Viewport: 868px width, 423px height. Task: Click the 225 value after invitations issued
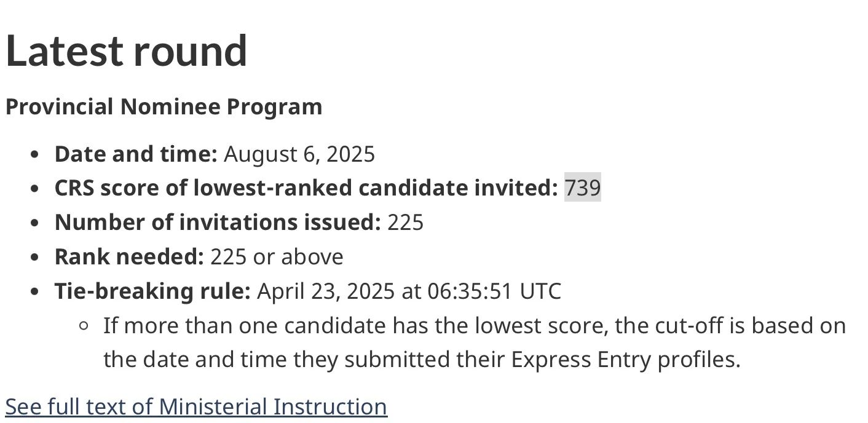pyautogui.click(x=406, y=223)
